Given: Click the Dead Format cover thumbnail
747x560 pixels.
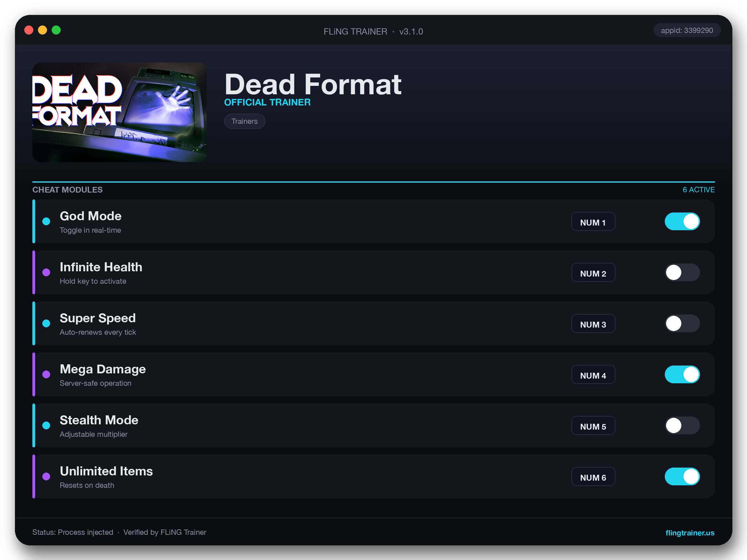Looking at the screenshot, I should point(120,112).
